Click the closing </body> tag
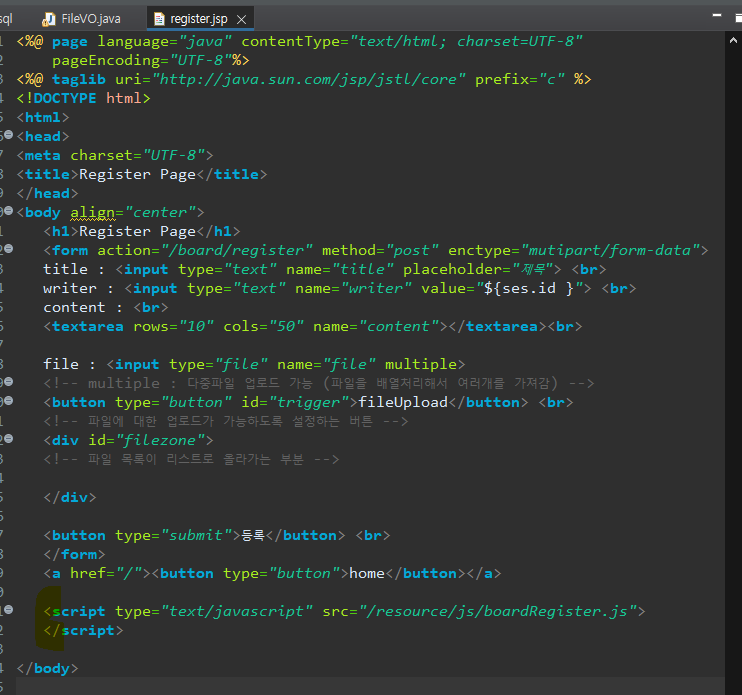 47,669
